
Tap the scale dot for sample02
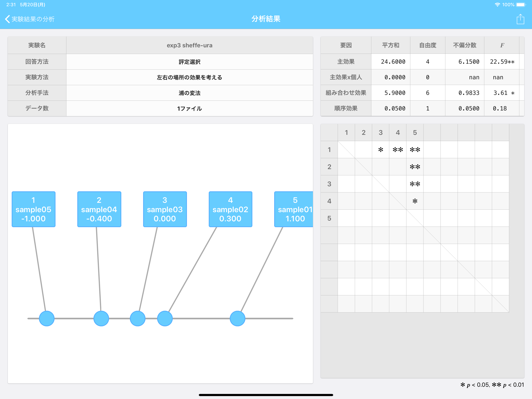[165, 318]
